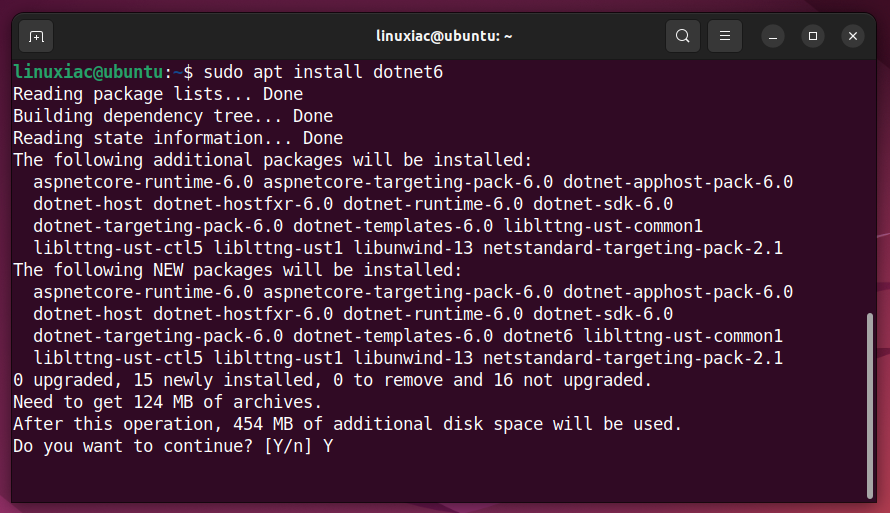
Task: Click the "sudo apt install dotnet6" command text
Action: point(323,72)
